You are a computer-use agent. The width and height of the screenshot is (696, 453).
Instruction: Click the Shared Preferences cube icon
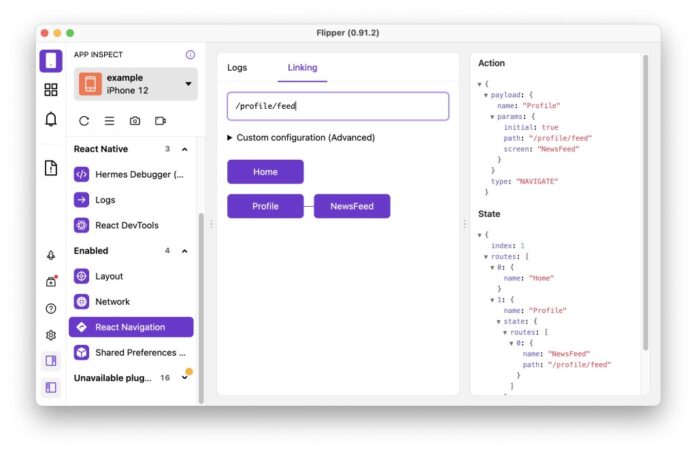[81, 352]
